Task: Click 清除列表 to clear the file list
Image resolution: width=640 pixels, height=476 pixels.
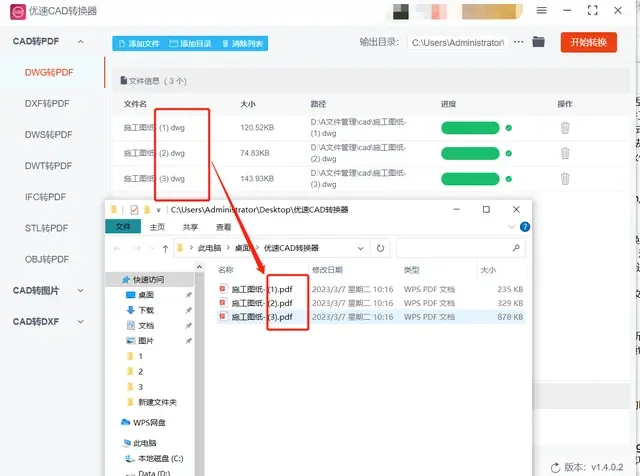Action: pos(241,44)
